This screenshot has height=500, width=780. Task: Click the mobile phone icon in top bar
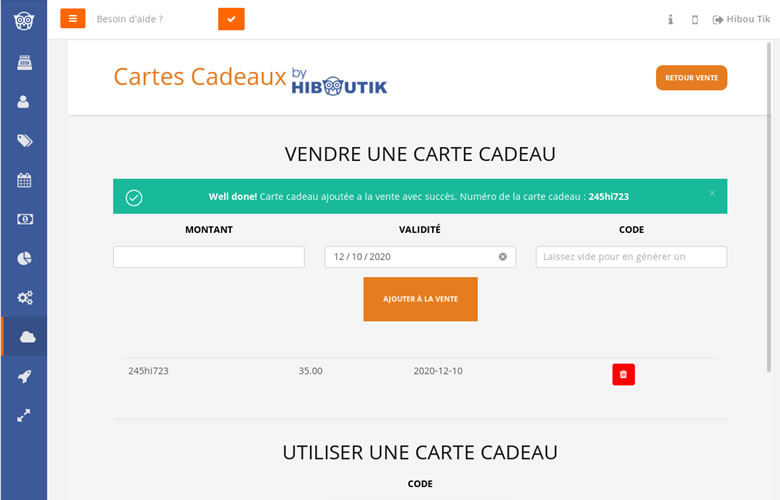pos(695,20)
